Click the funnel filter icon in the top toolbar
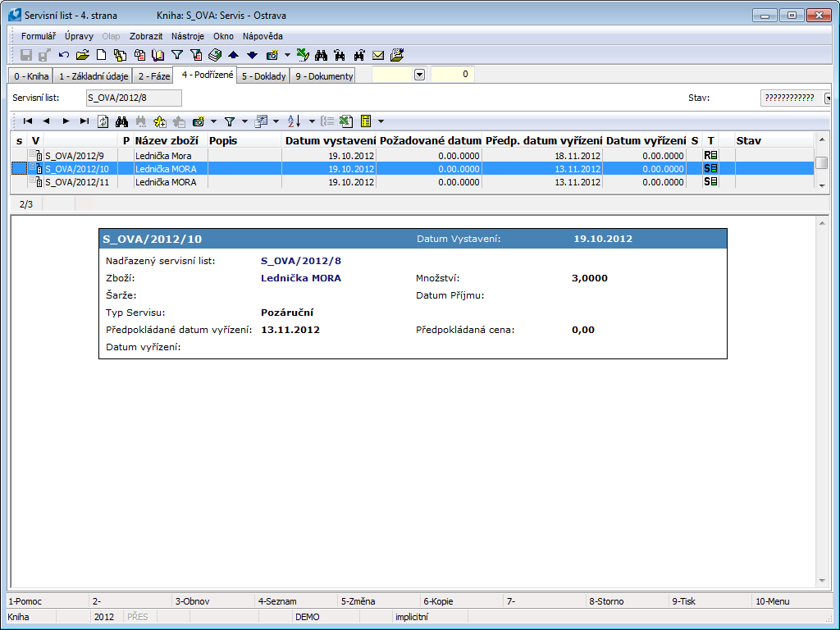 [176, 55]
